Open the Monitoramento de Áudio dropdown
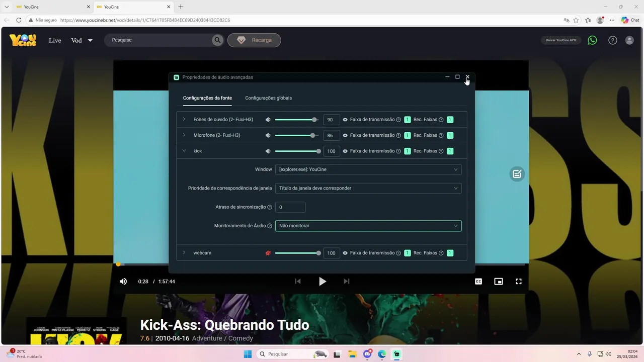This screenshot has width=644, height=362. coord(368,226)
